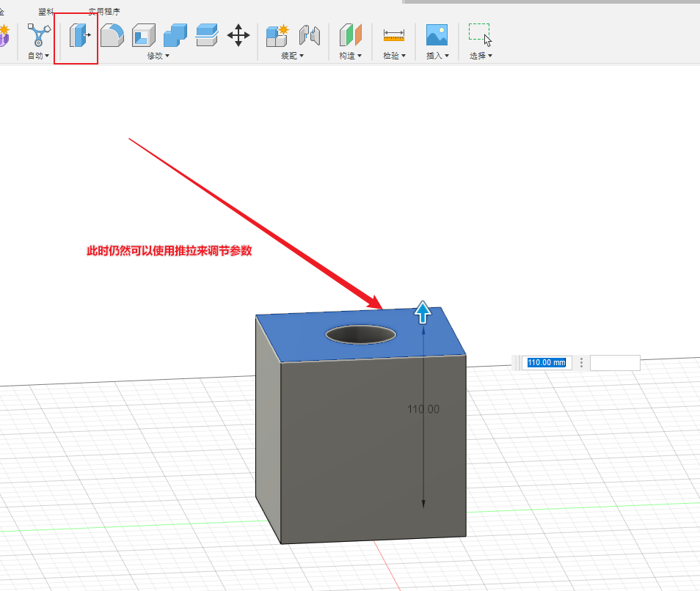Expand the 插入 dropdown menu
Image resolution: width=700 pixels, height=591 pixels.
pos(437,56)
